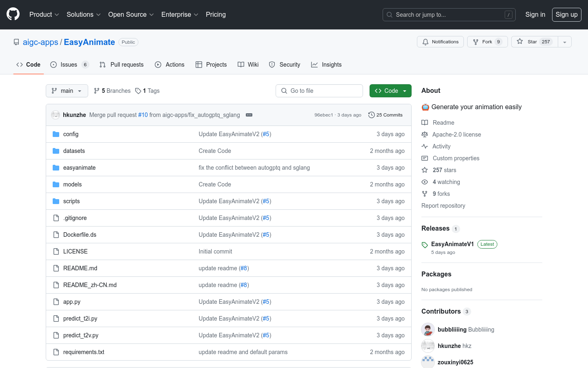This screenshot has width=588, height=368.
Task: Click the easyanimate folder icon
Action: 56,168
